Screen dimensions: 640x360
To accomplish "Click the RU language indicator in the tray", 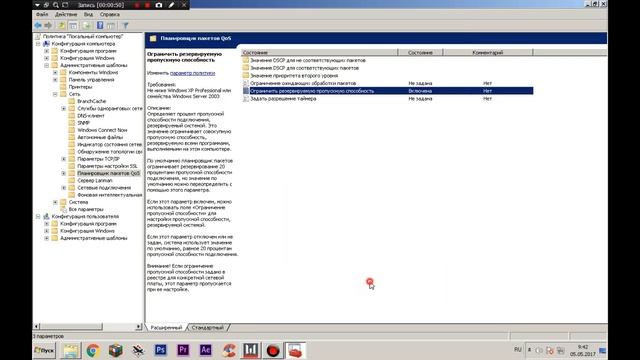I will point(518,350).
